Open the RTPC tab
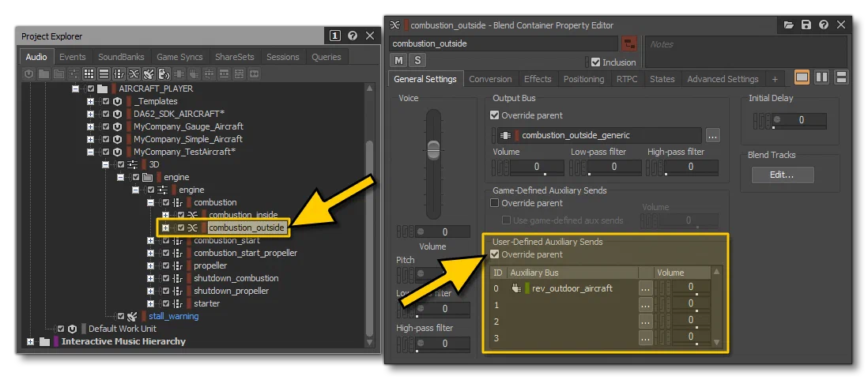Viewport: 868px width, 380px height. 627,79
